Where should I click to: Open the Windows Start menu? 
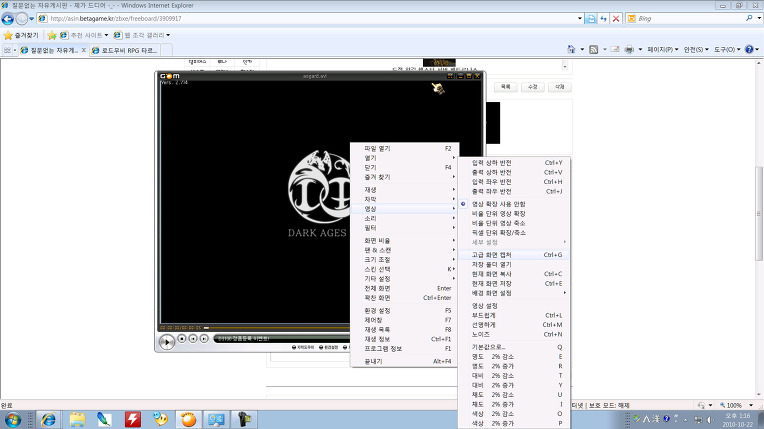[x=13, y=420]
